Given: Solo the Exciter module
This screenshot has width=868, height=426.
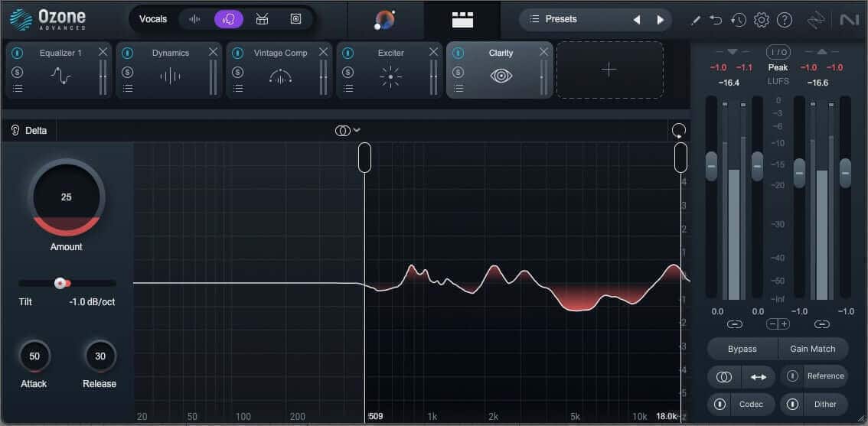Looking at the screenshot, I should 348,72.
